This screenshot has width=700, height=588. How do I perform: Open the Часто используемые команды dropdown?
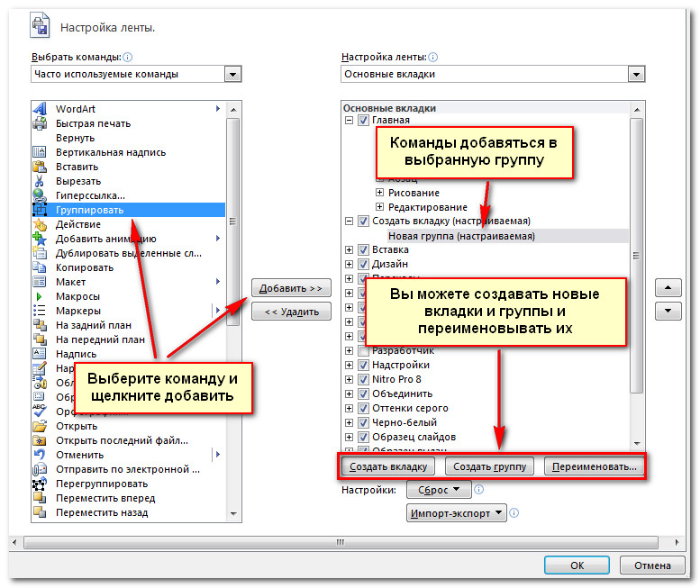[x=232, y=74]
